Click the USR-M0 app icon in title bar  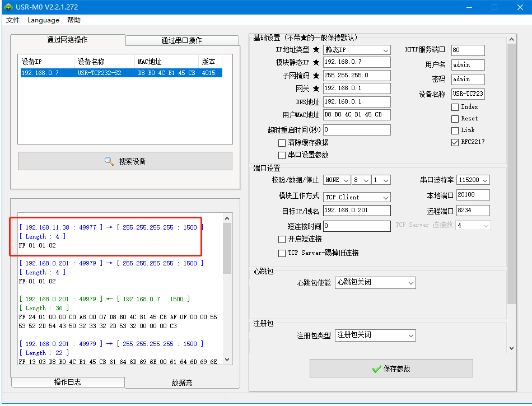point(8,7)
